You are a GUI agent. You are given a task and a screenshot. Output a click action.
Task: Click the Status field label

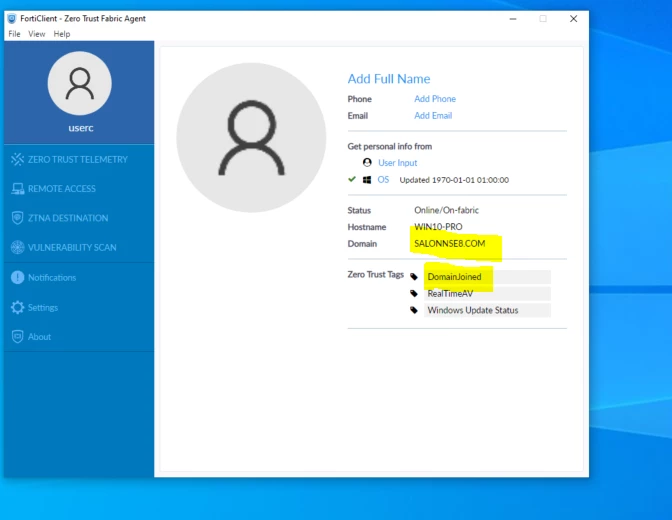pos(359,210)
